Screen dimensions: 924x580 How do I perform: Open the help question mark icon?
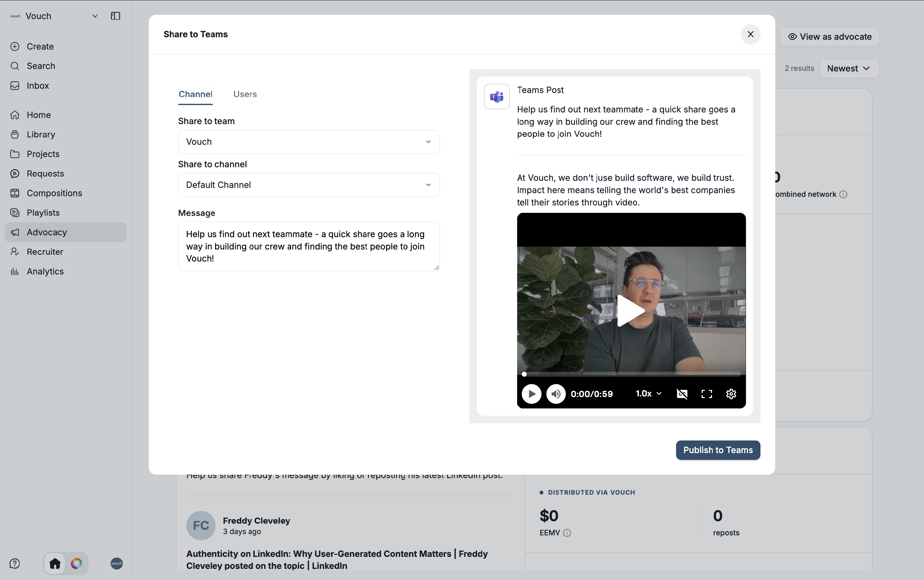point(14,563)
